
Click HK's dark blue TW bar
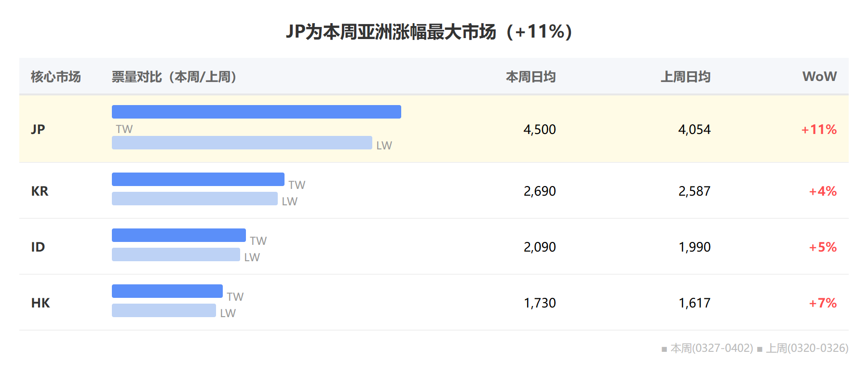pos(167,291)
